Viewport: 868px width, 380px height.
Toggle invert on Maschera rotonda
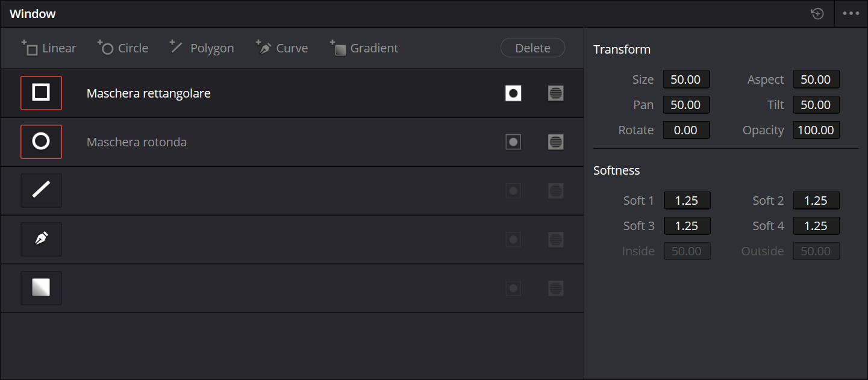click(513, 142)
